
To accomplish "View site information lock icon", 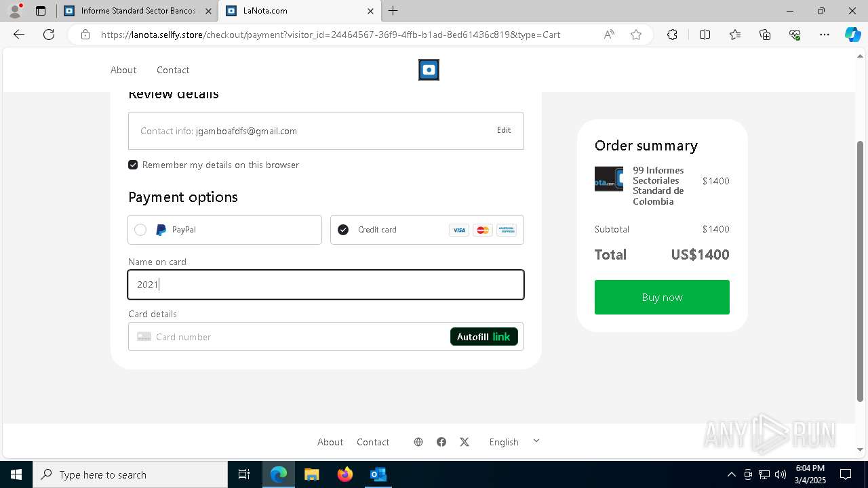I will (x=85, y=35).
